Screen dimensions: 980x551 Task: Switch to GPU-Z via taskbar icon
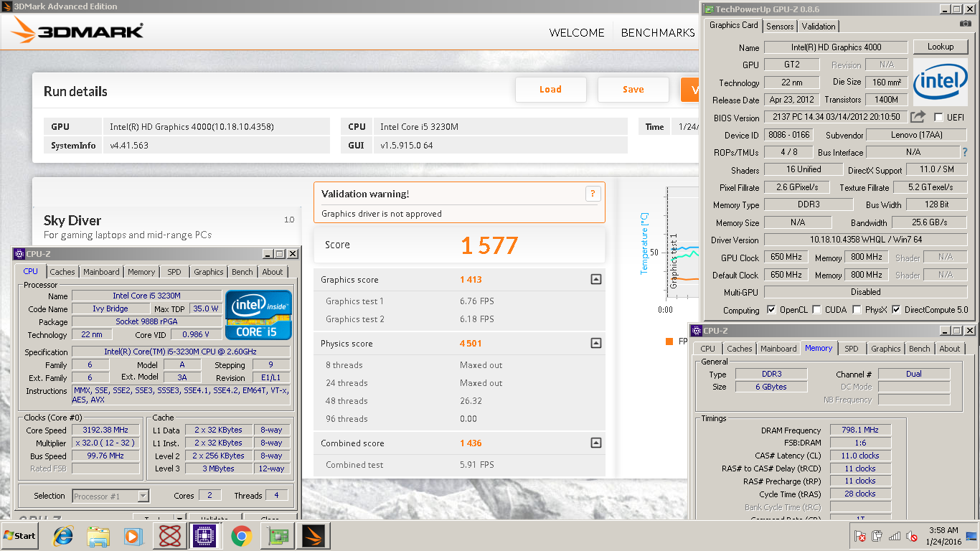[277, 536]
